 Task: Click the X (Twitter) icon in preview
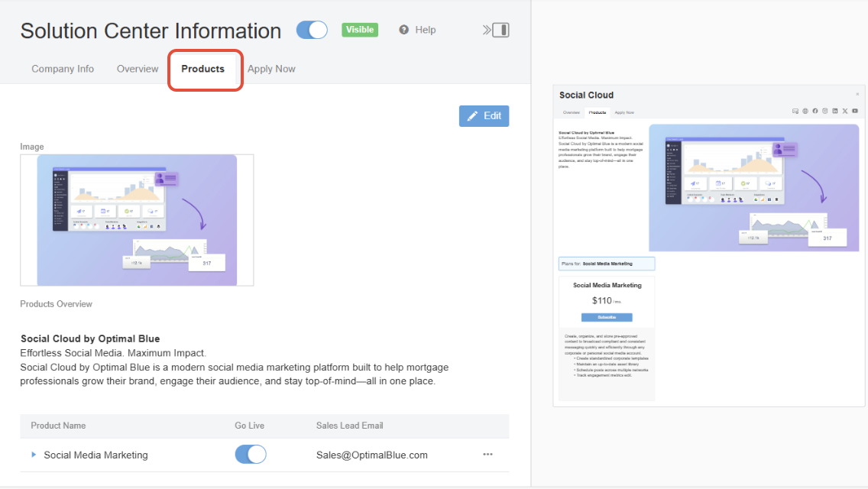(845, 112)
